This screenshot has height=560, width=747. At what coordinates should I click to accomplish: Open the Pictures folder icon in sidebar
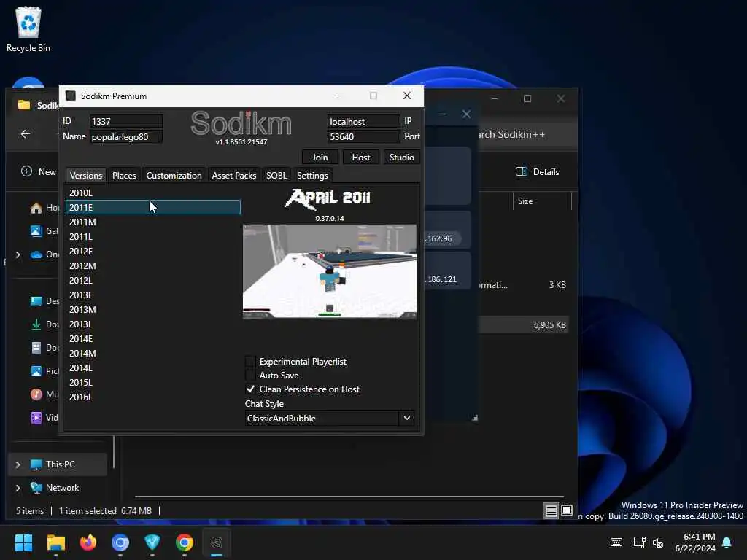point(36,371)
